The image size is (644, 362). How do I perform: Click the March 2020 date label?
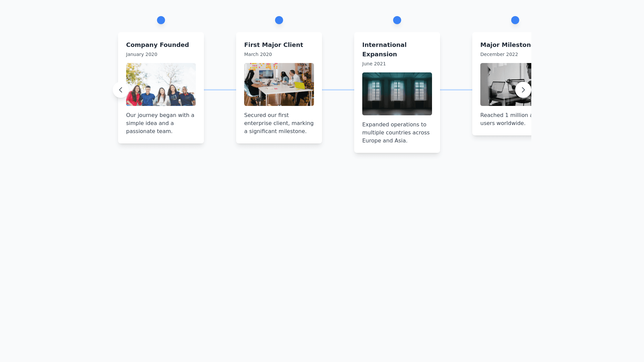(x=258, y=54)
